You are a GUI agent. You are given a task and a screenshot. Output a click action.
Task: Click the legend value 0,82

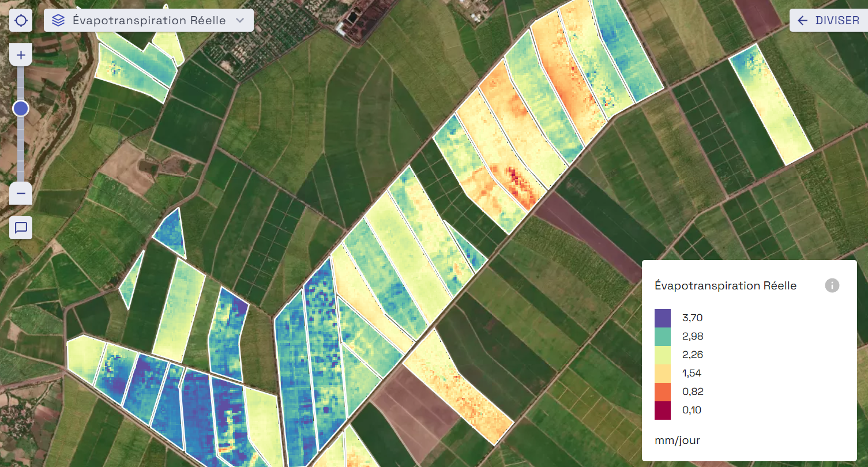(x=693, y=391)
